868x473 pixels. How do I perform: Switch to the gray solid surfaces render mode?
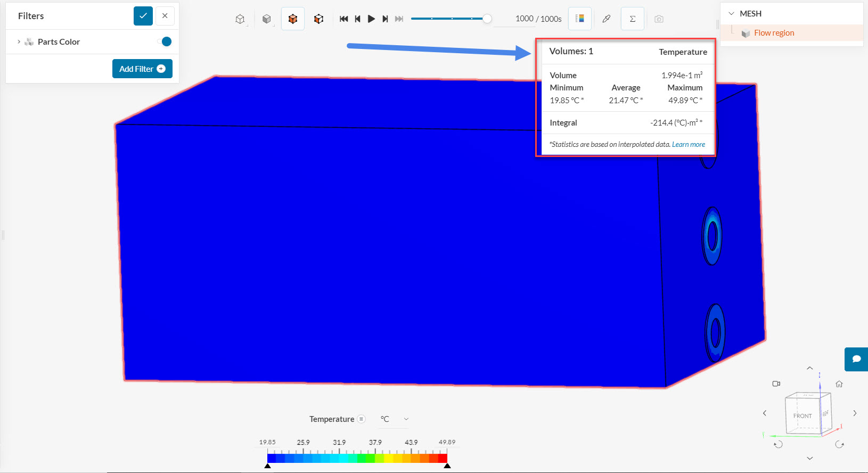266,19
